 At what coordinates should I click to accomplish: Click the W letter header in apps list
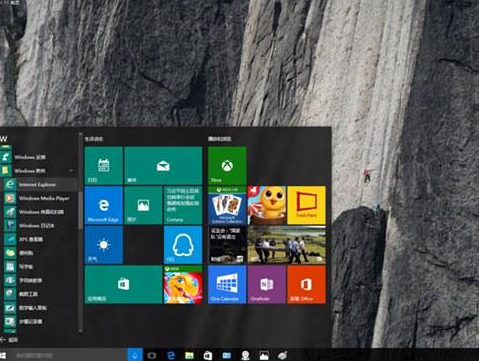point(4,139)
